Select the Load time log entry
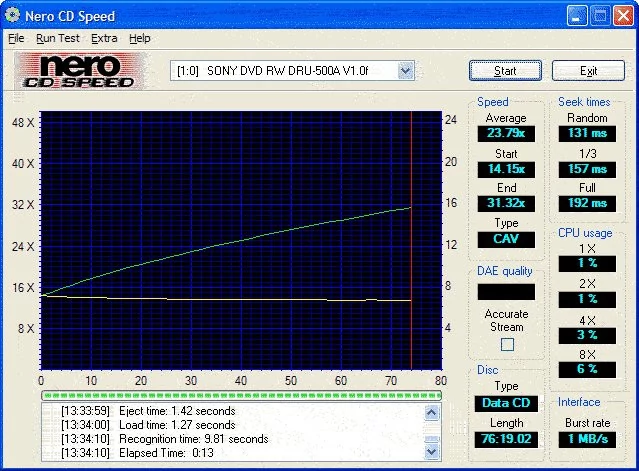639x471 pixels. click(148, 425)
